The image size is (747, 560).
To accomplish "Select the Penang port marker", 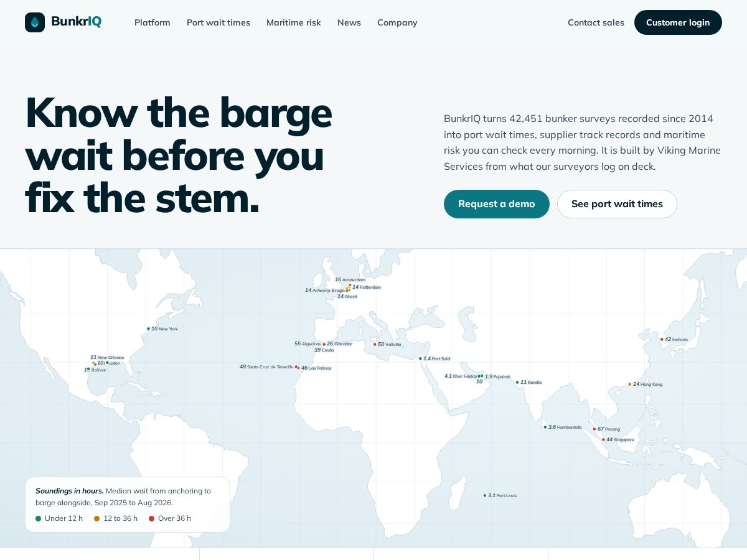I will (x=594, y=429).
